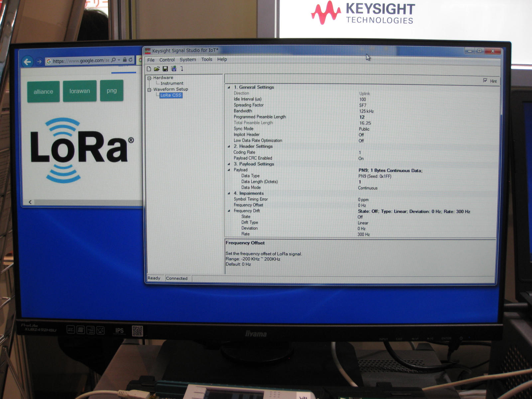532x399 pixels.
Task: Select the LoRa CSS tree item
Action: click(171, 95)
